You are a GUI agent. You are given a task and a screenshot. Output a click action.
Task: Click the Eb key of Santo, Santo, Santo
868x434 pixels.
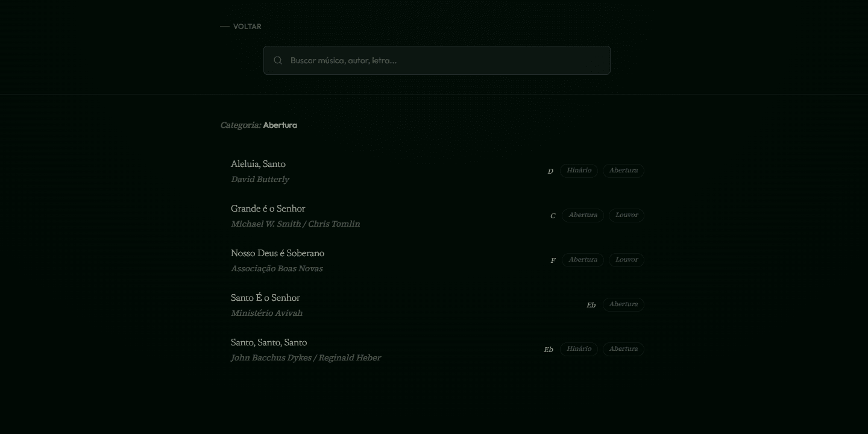(549, 350)
